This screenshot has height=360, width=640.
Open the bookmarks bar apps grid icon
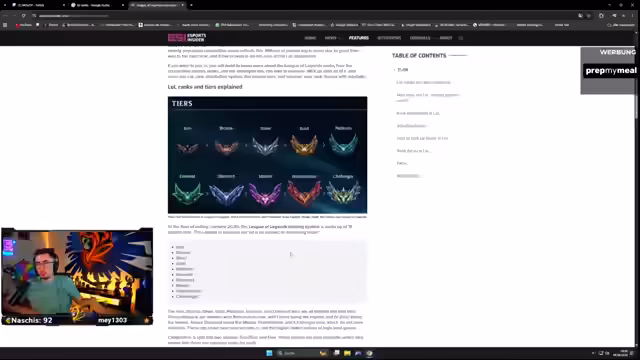point(5,25)
